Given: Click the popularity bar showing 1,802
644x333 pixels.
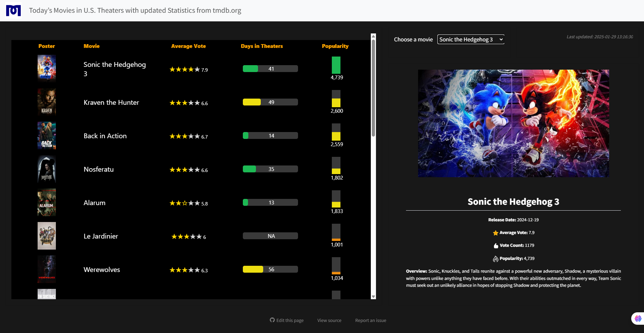Looking at the screenshot, I should pos(336,165).
